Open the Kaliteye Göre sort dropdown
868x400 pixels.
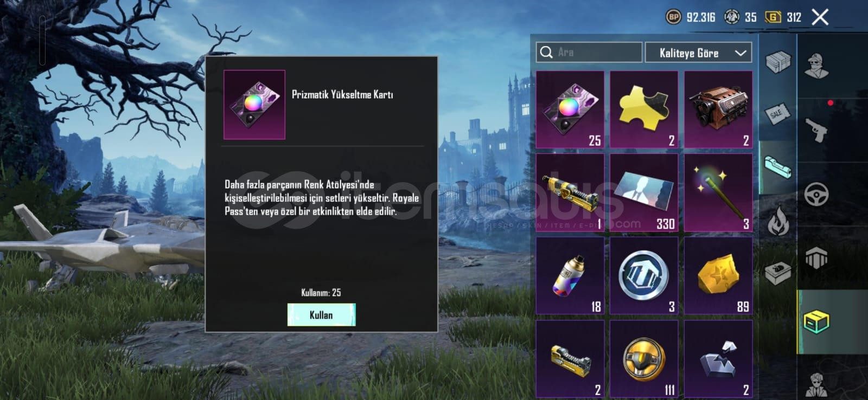pyautogui.click(x=698, y=53)
